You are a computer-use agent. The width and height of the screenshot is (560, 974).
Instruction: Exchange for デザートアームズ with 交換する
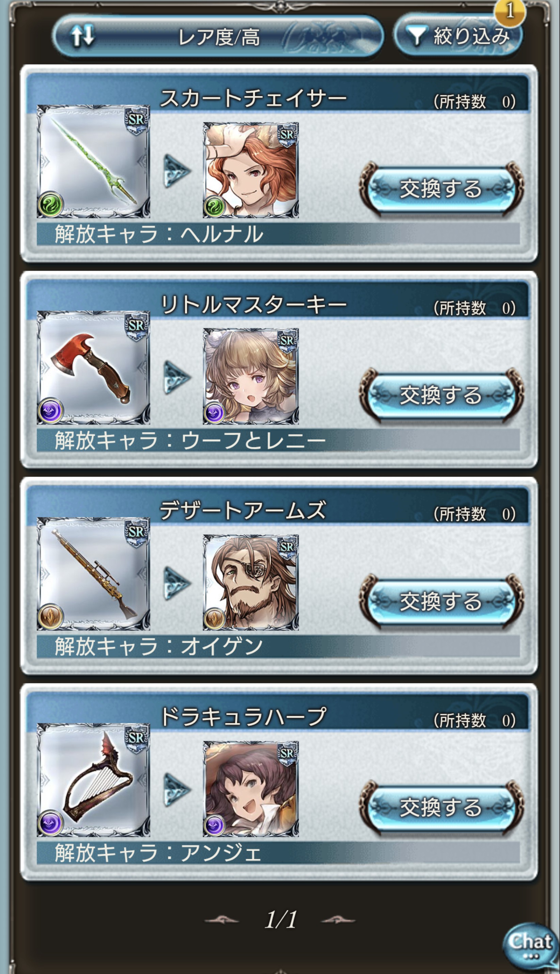click(x=441, y=601)
